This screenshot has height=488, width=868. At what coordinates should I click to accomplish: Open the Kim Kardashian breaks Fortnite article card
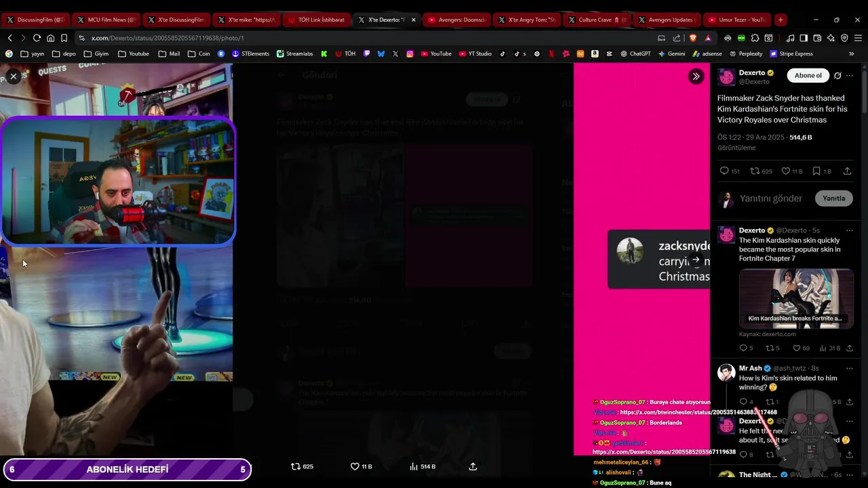(796, 299)
